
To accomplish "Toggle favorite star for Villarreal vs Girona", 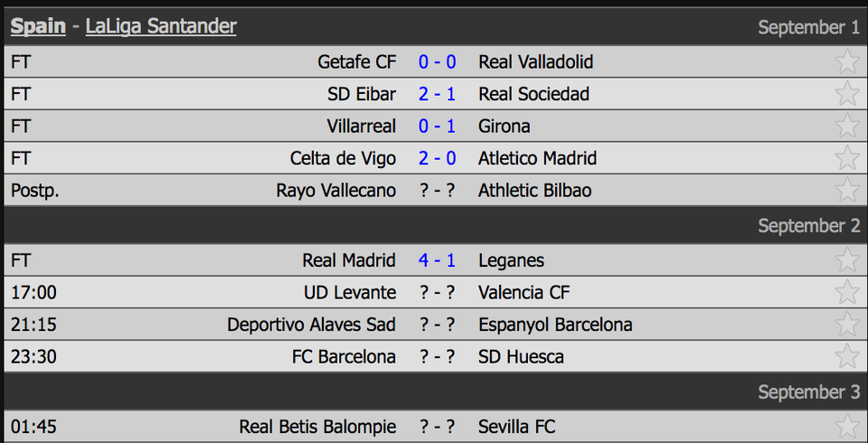I will pos(846,125).
